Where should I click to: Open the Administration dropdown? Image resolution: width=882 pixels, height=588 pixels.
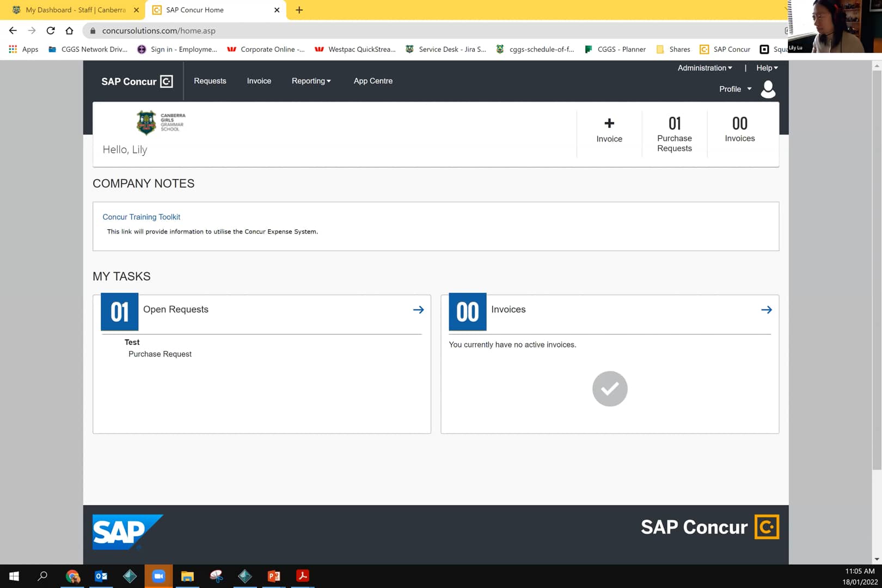point(704,68)
